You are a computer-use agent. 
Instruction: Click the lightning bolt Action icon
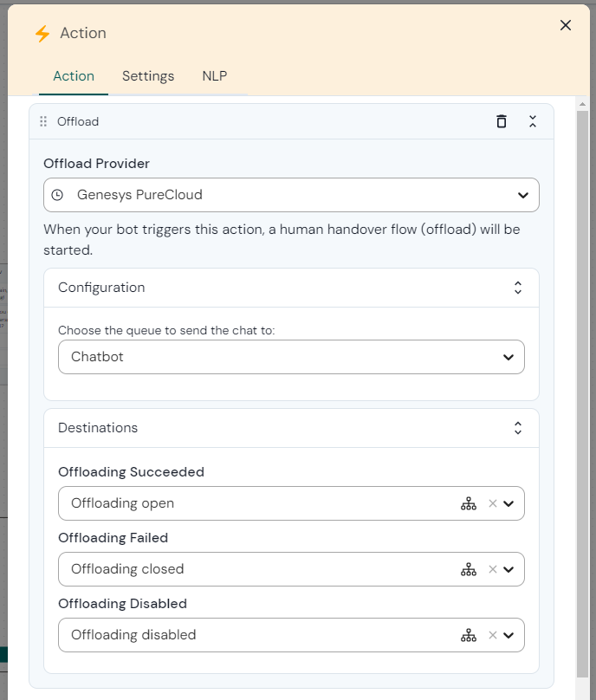[42, 34]
